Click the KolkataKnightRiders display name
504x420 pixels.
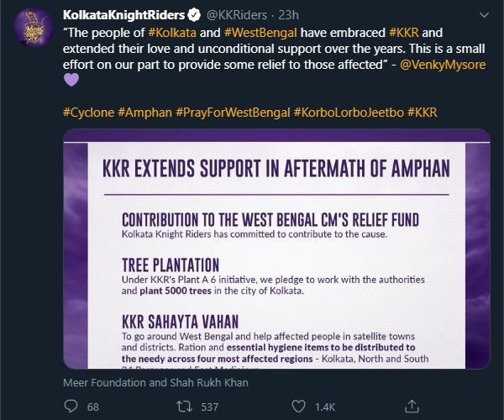coord(124,15)
